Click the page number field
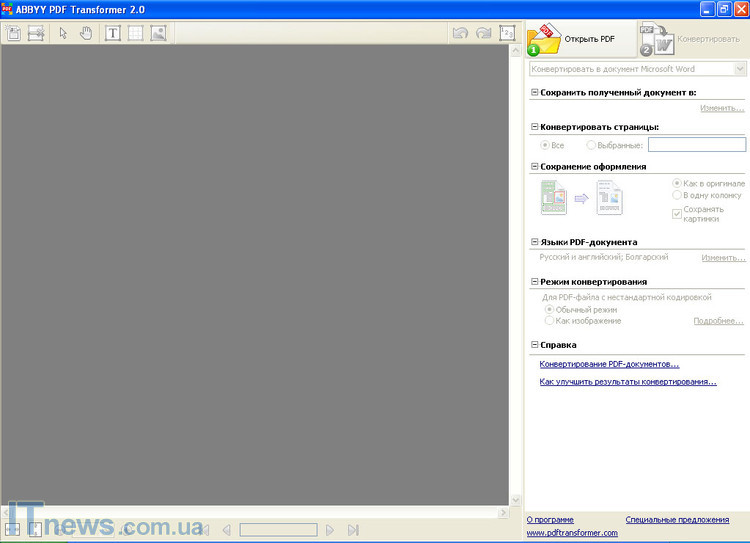This screenshot has height=543, width=750. (278, 530)
